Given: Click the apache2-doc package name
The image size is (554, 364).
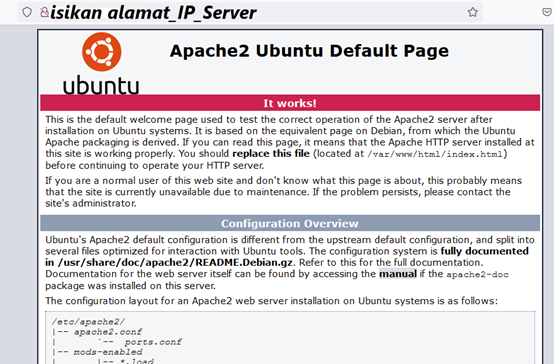Looking at the screenshot, I should coord(477,275).
